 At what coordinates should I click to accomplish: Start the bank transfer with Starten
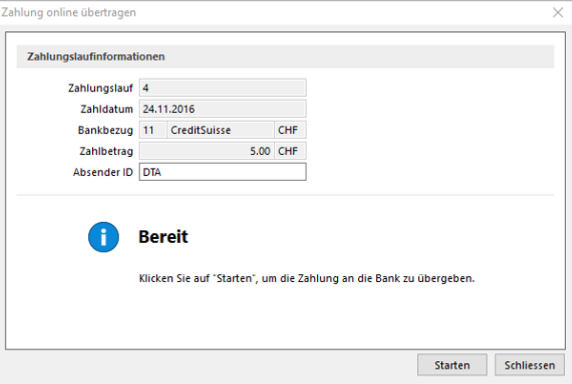452,365
